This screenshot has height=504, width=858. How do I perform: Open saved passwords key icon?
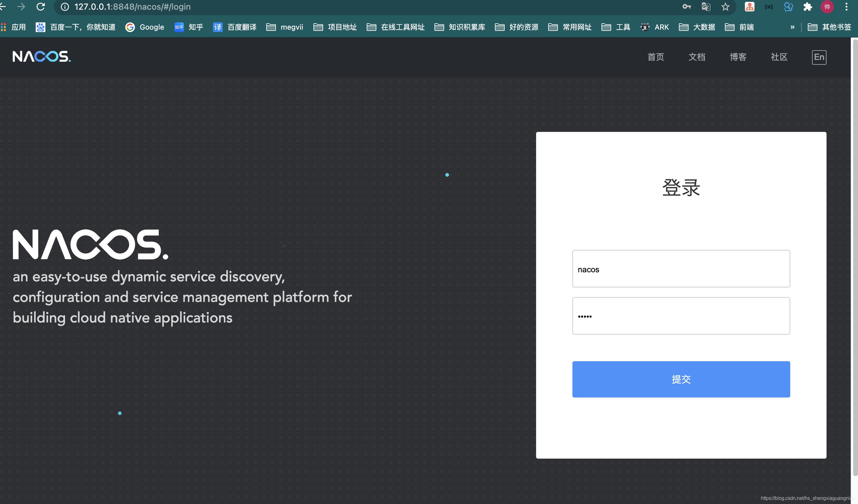pyautogui.click(x=687, y=6)
